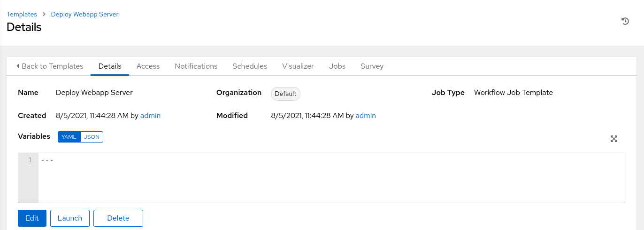Open the Access tab
Screen dimensions: 644x230
tap(148, 66)
